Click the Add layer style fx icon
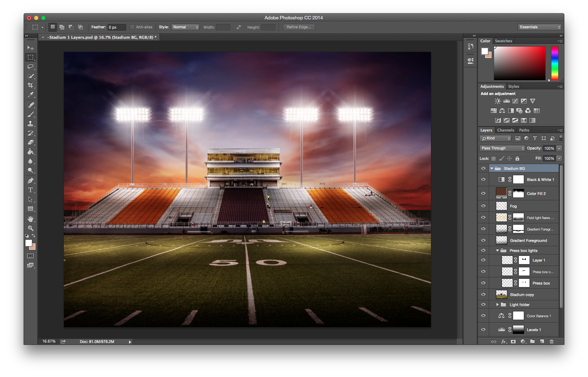Screen dimensions: 588x377 [x=503, y=342]
